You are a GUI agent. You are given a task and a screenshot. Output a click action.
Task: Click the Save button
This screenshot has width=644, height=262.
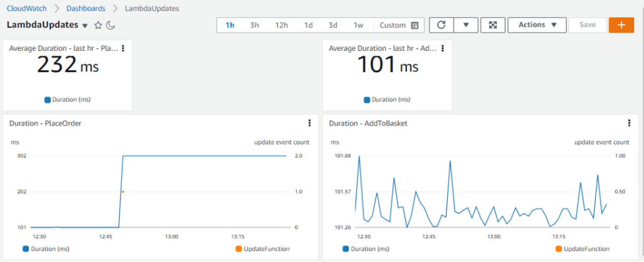587,25
